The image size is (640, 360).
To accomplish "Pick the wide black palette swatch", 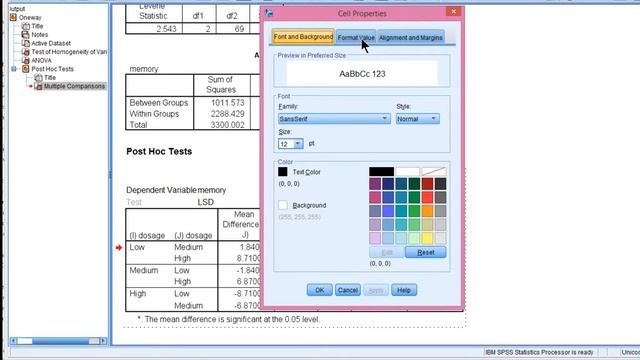I will tap(381, 171).
